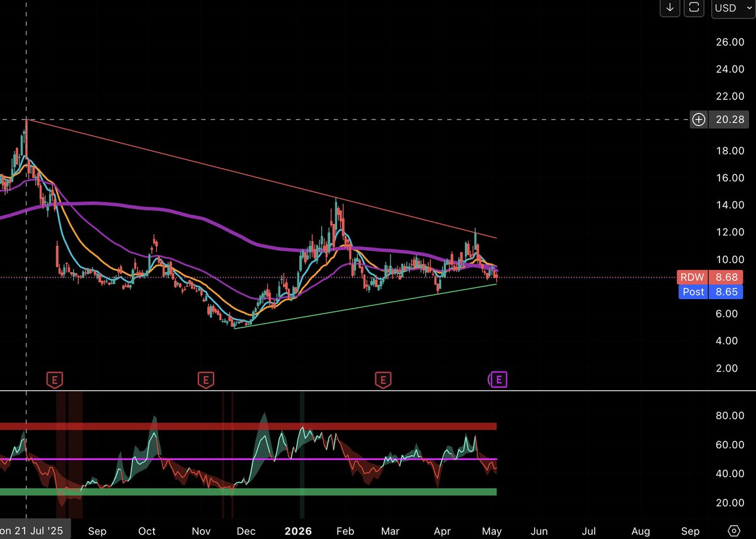The width and height of the screenshot is (756, 539).
Task: Click the Nov time axis label
Action: coord(201,531)
